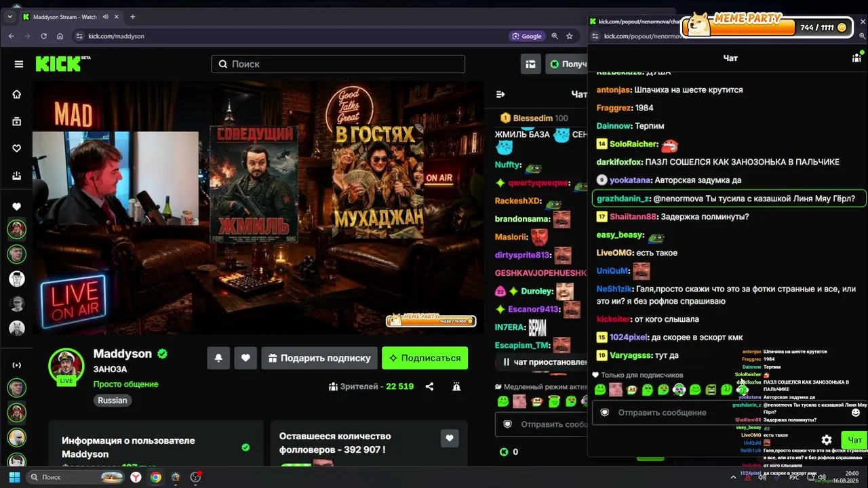Click the Google Lens button in address bar
Viewport: 868px width, 488px height.
click(528, 36)
